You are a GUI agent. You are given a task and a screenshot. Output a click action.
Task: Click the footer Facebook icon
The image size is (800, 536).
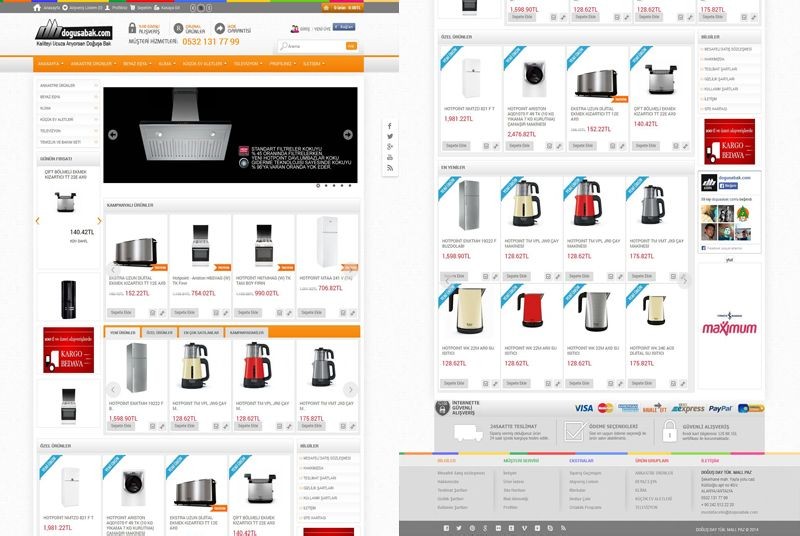click(446, 528)
